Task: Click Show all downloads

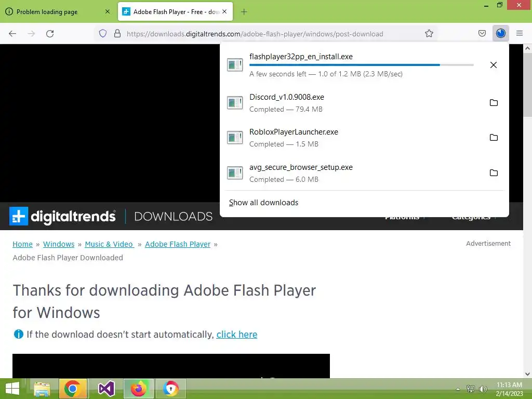Action: [263, 203]
